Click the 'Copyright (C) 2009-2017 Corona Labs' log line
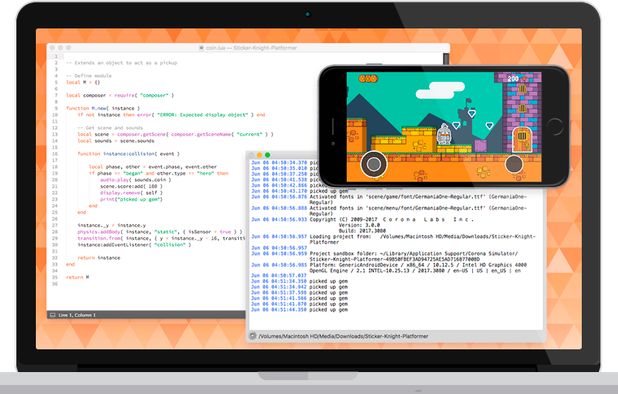Screen dimensions: 618x394 click(362, 219)
